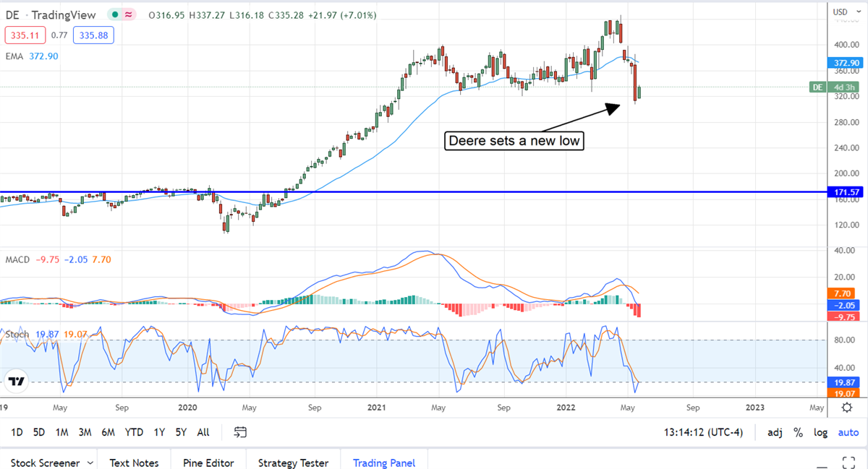Toggle percent scale mode
Image resolution: width=868 pixels, height=469 pixels.
(798, 432)
